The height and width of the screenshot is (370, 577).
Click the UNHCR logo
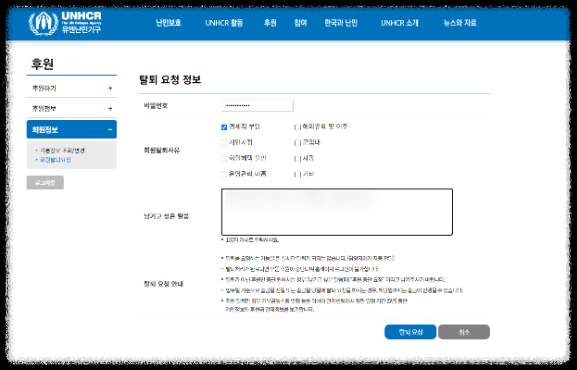(x=65, y=23)
